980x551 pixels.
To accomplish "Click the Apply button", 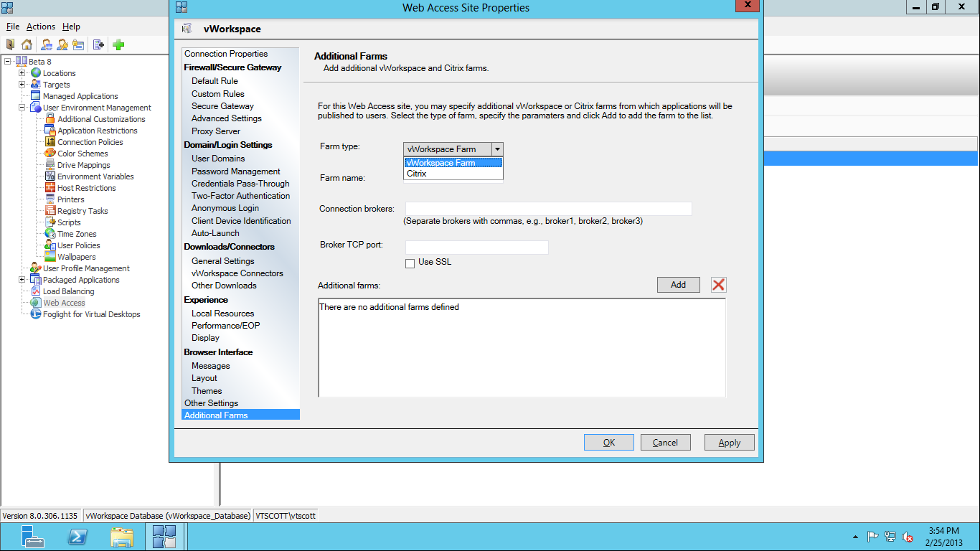I will pos(730,443).
